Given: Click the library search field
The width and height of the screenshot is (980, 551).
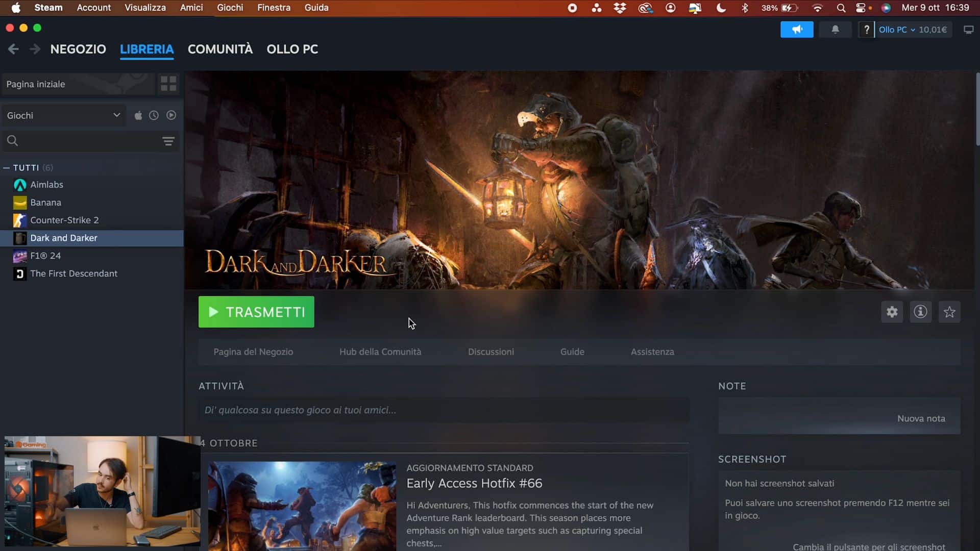Looking at the screenshot, I should pos(91,141).
